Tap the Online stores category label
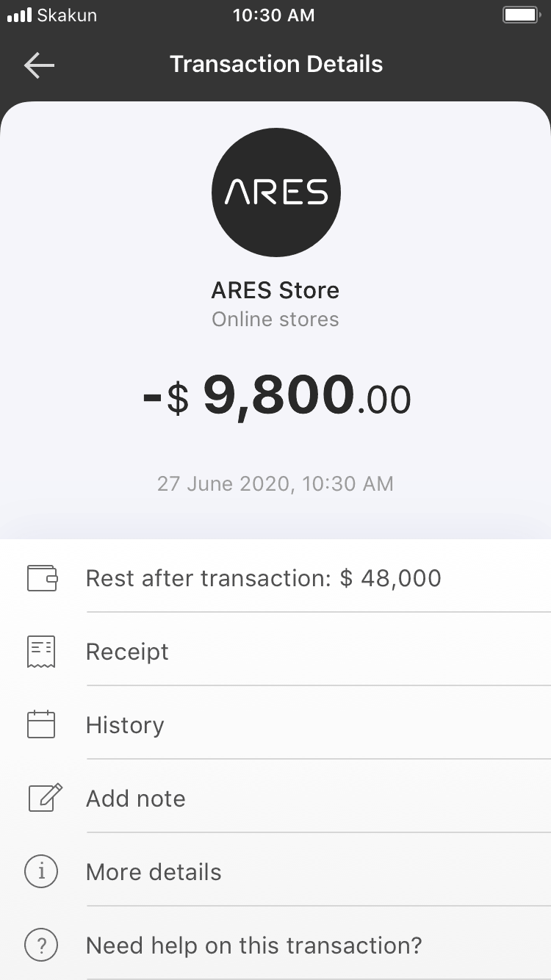This screenshot has height=980, width=551. point(275,320)
